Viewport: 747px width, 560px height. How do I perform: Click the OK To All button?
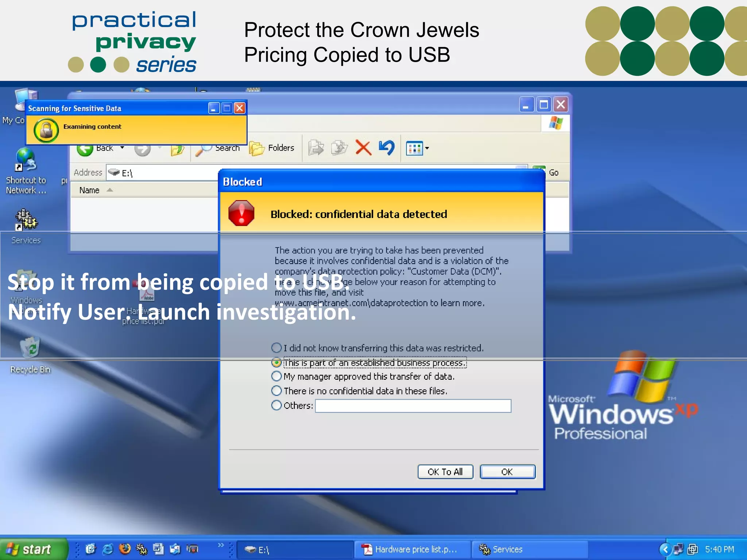445,472
